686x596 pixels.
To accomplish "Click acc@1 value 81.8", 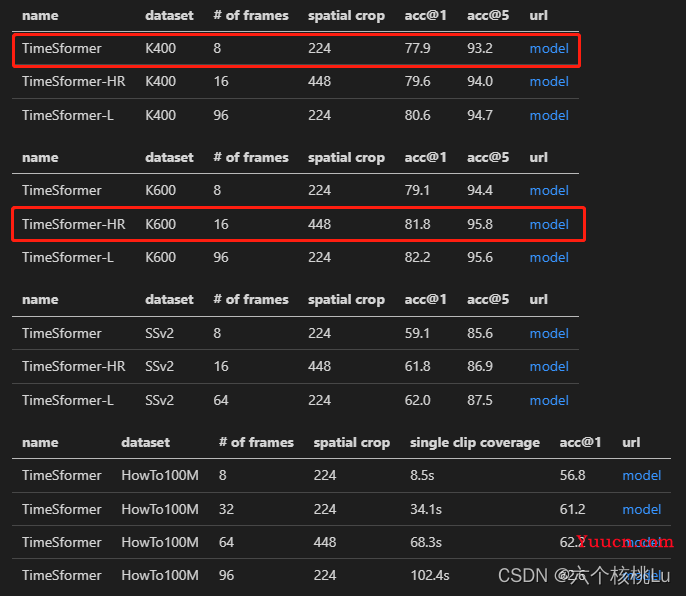I will [417, 224].
